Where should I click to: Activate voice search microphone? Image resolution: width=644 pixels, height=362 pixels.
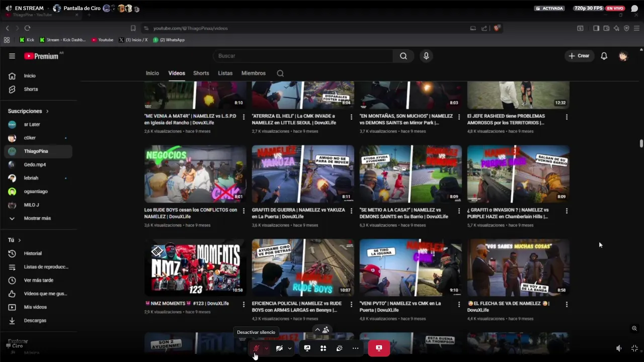point(426,56)
